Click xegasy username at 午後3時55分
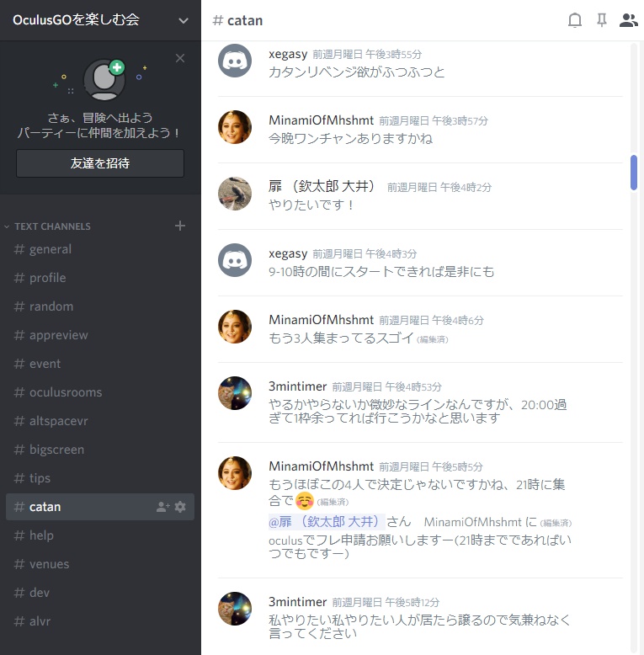 288,54
